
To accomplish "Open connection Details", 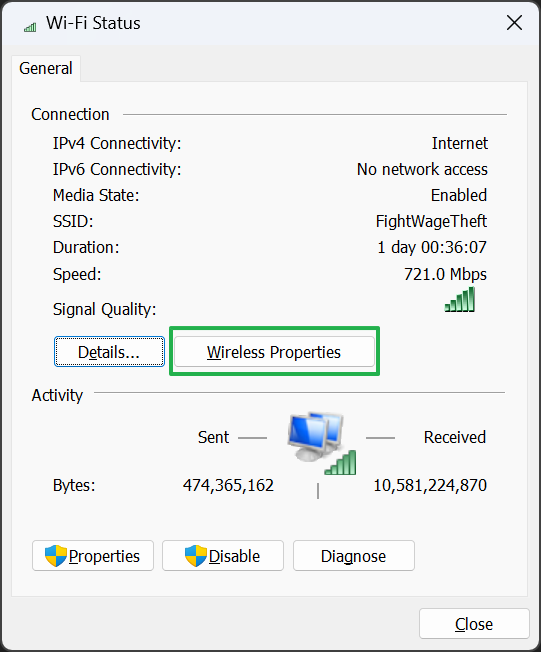I will point(109,352).
